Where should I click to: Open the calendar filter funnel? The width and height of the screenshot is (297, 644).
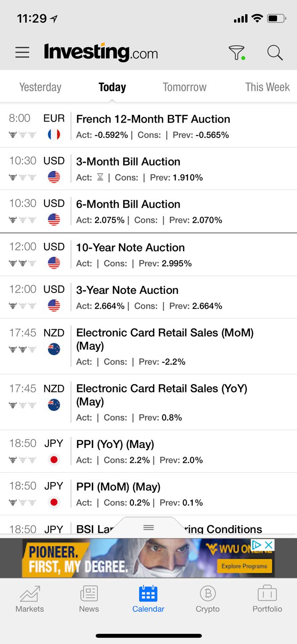pyautogui.click(x=237, y=53)
